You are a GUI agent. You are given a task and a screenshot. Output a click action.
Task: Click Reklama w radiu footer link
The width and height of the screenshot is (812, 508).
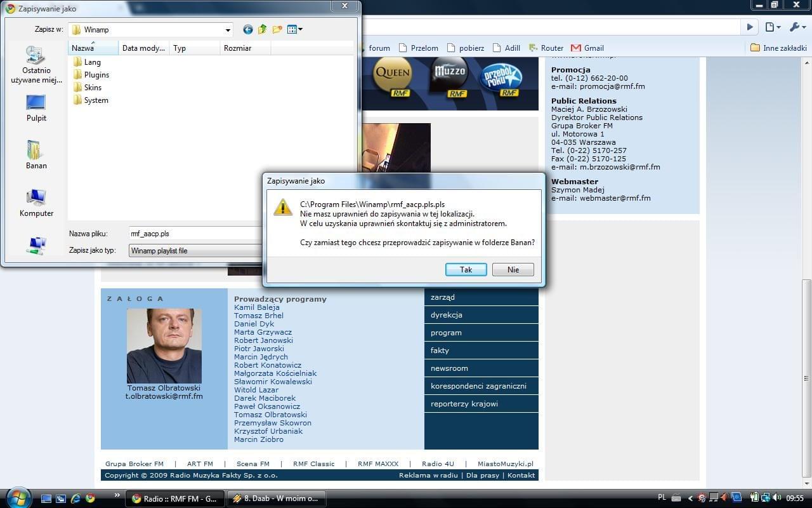pos(428,476)
